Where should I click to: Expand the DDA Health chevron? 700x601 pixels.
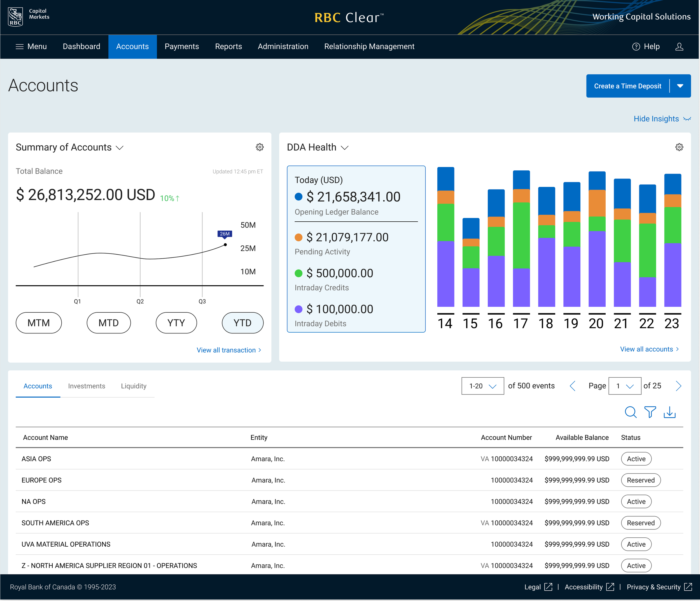click(345, 148)
